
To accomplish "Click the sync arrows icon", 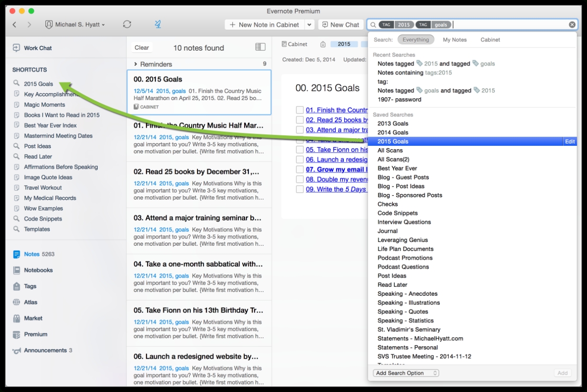I will click(x=127, y=24).
